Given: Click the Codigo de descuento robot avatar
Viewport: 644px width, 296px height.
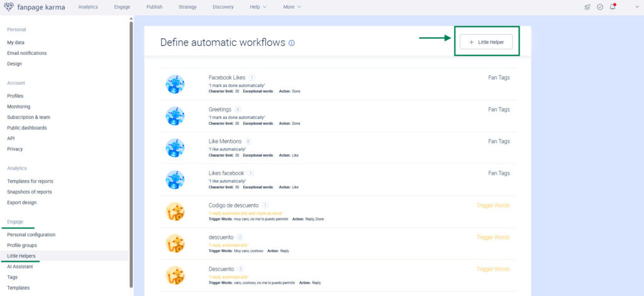Looking at the screenshot, I should point(175,212).
